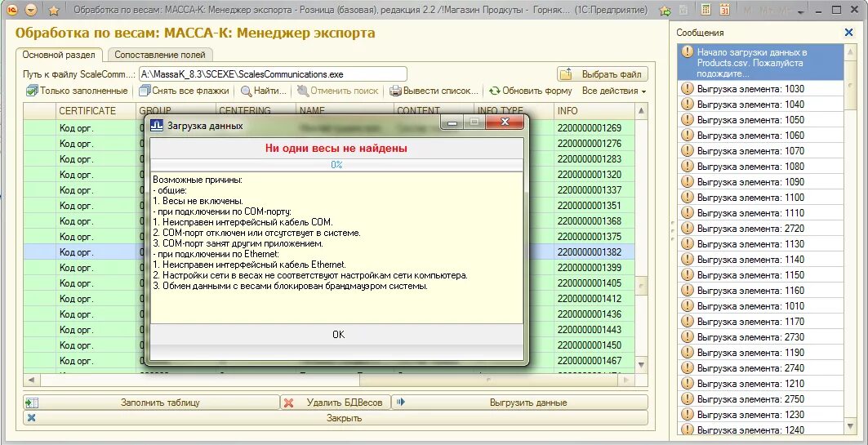Click table horizontal scrollbar left arrow
This screenshot has height=445, width=868.
[31, 380]
